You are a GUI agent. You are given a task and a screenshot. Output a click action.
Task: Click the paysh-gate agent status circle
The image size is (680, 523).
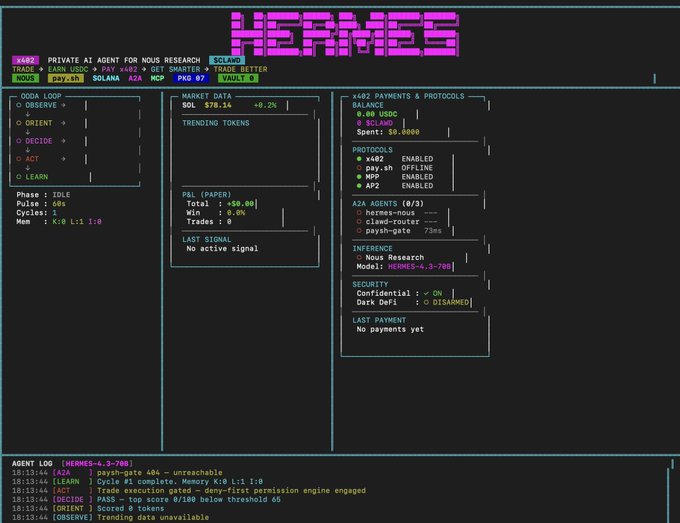(359, 231)
